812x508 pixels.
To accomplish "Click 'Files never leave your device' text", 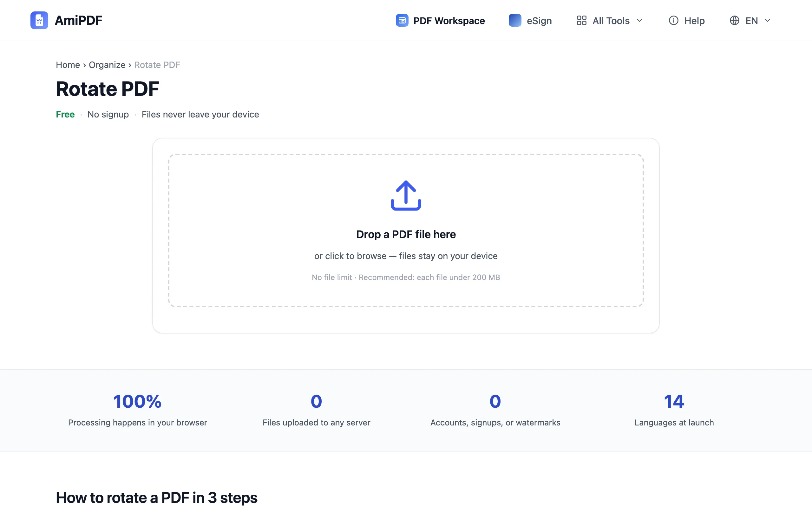I will (x=200, y=115).
